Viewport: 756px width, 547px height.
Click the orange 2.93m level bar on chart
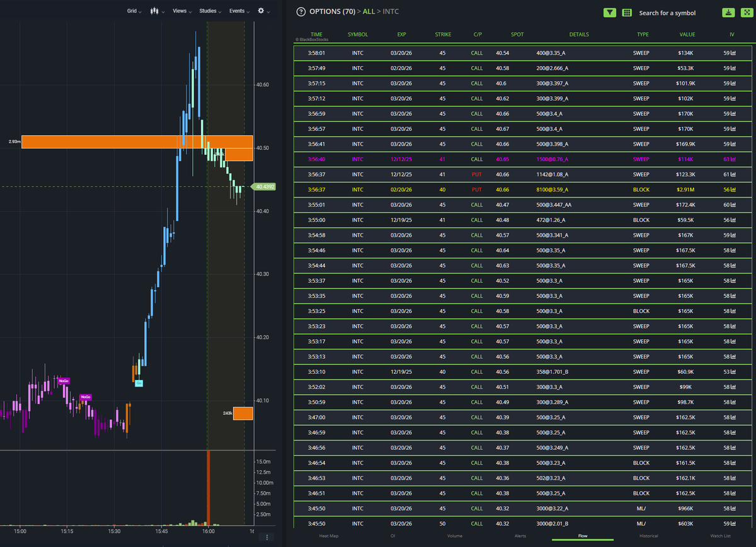(x=137, y=142)
